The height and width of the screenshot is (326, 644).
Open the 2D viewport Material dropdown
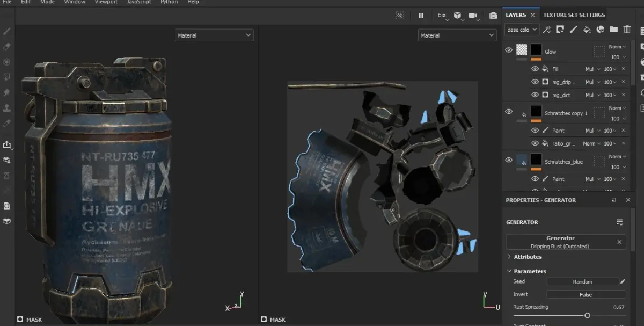[x=457, y=35]
